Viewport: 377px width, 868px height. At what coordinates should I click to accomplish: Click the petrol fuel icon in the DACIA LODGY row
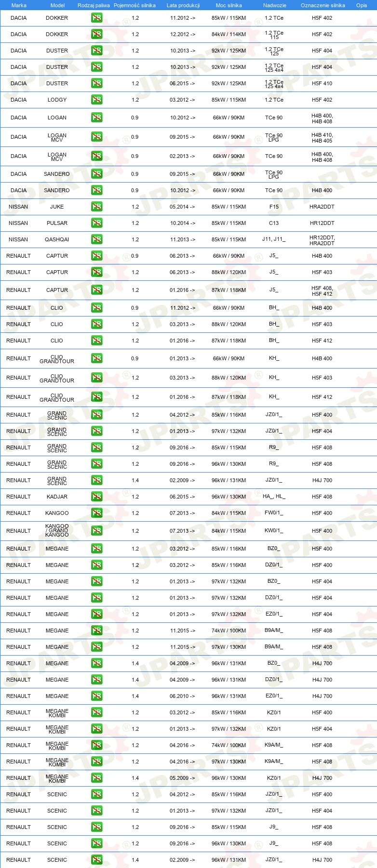click(x=96, y=100)
